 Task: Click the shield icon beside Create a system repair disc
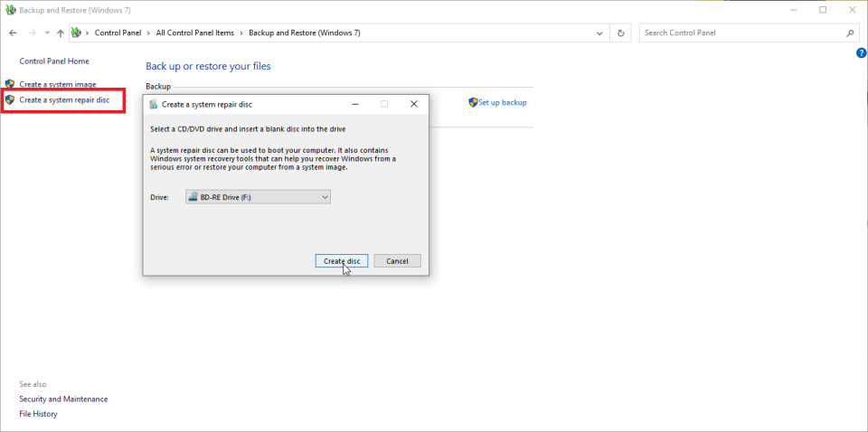coord(9,100)
